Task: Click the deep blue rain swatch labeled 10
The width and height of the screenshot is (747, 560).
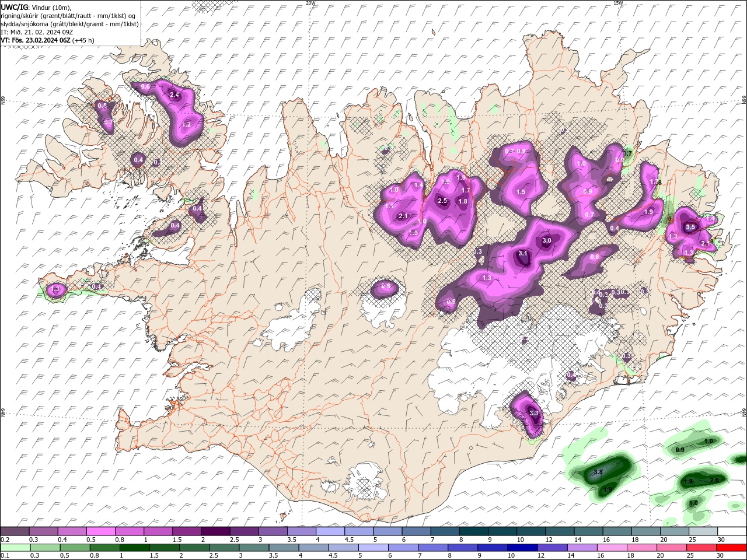Action: pos(522,547)
